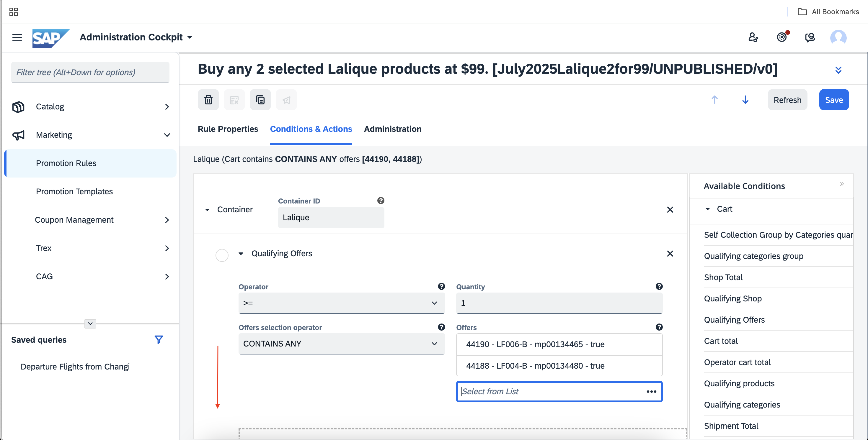This screenshot has width=868, height=440.
Task: Delete the promotion rule with trash icon
Action: click(208, 100)
